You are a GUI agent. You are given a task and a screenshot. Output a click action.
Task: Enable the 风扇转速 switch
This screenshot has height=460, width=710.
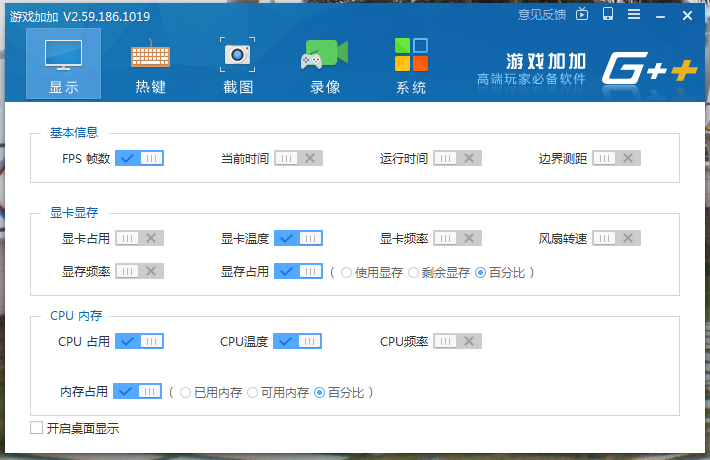coord(616,238)
